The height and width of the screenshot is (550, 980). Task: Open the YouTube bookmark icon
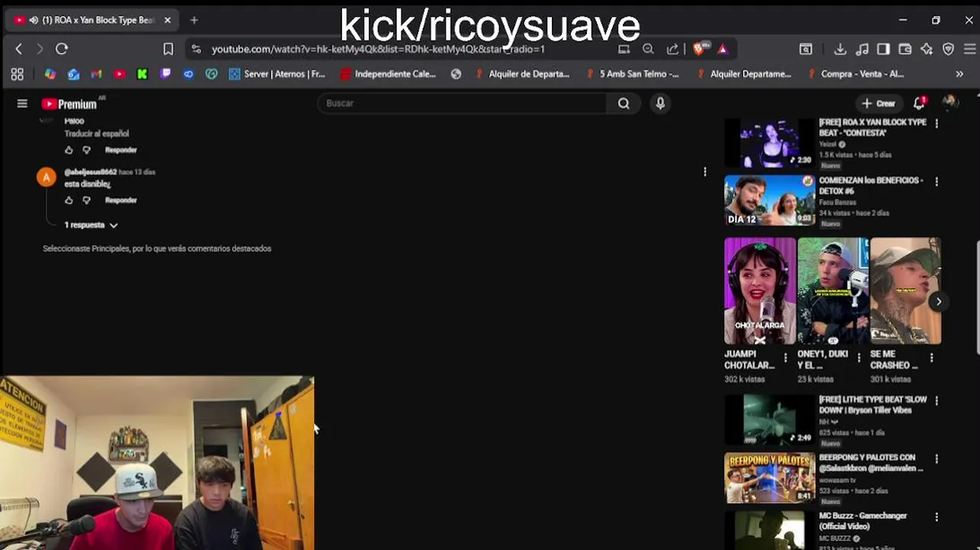(119, 74)
